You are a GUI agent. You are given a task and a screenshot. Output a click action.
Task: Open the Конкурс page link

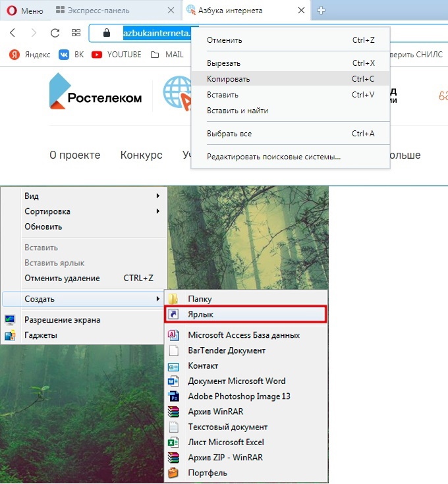point(141,155)
